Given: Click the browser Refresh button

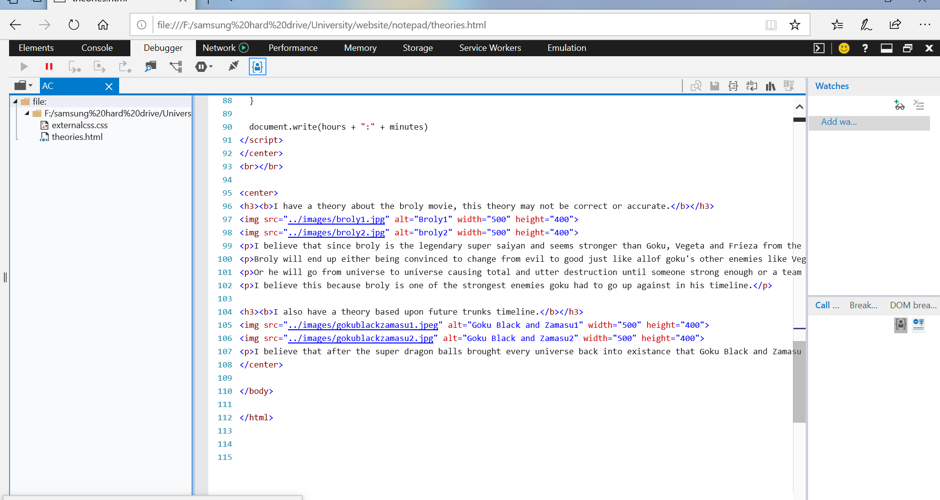Looking at the screenshot, I should pos(74,25).
